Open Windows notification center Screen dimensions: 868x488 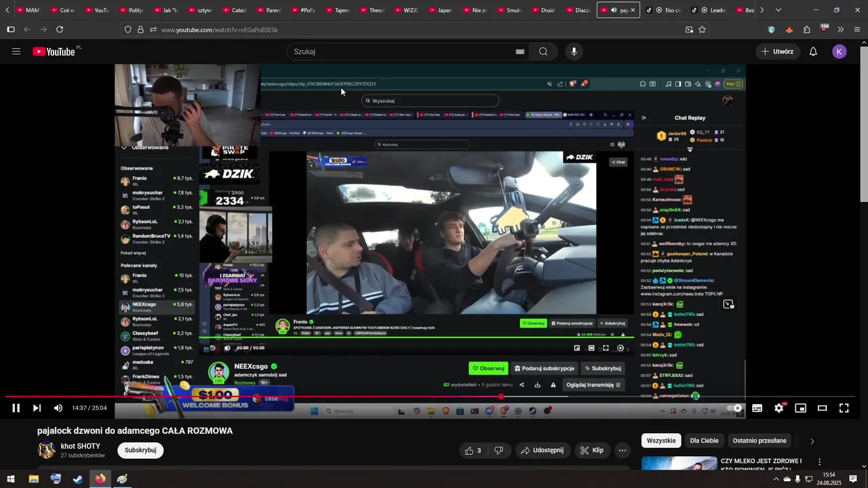point(852,479)
